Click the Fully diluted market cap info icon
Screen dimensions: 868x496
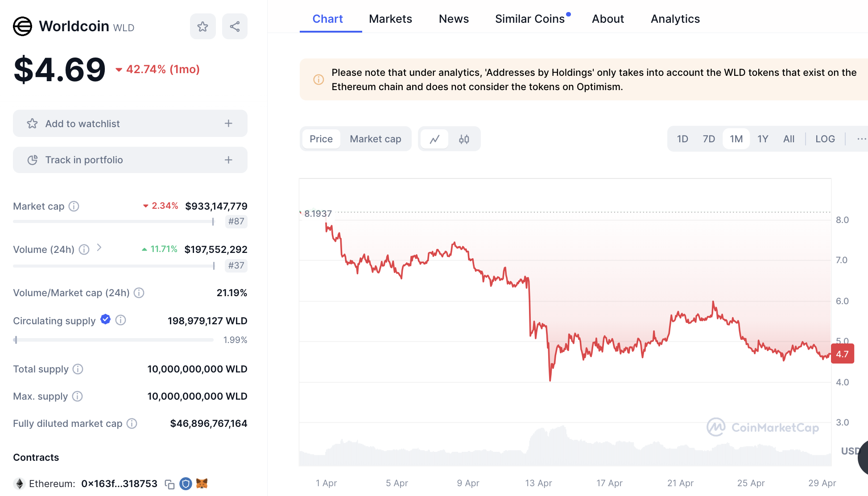132,423
